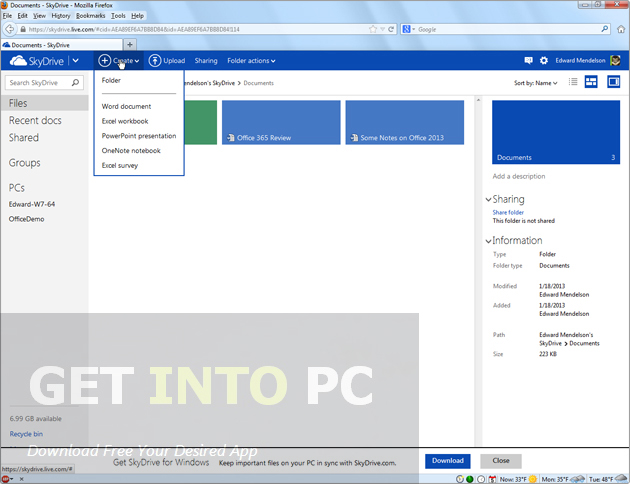Click the Now 33°F weather status
The image size is (630, 484).
(518, 479)
